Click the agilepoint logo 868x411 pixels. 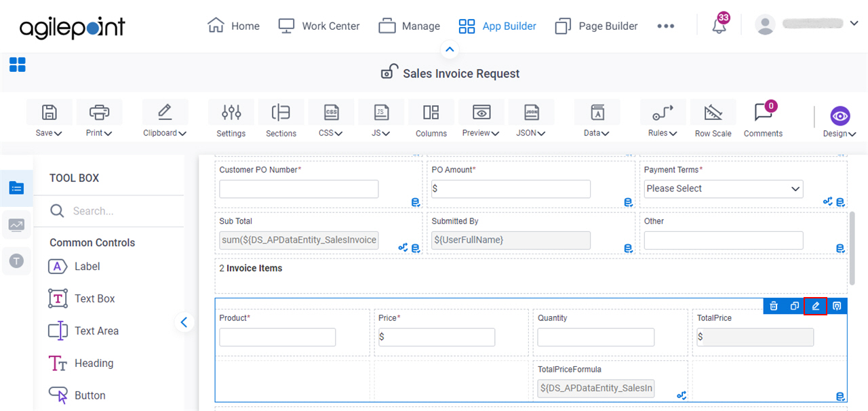pyautogui.click(x=73, y=27)
